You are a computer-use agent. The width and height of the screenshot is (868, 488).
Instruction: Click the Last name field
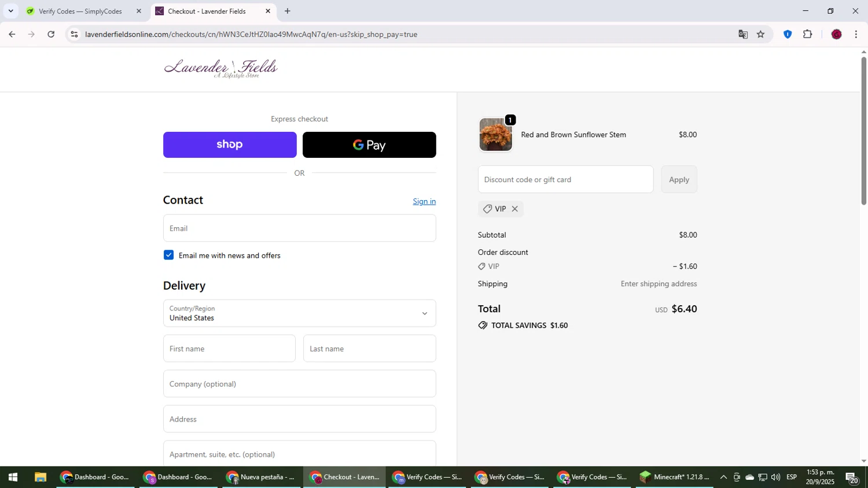369,349
